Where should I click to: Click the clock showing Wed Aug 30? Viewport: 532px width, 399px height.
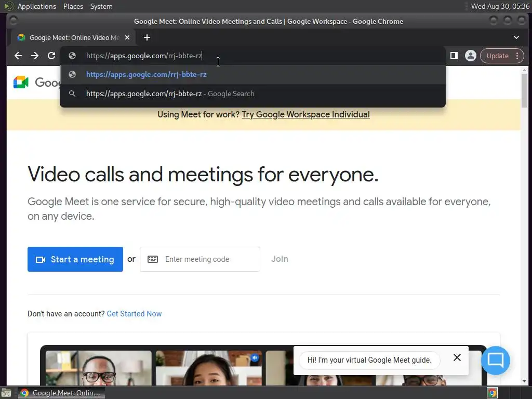500,6
